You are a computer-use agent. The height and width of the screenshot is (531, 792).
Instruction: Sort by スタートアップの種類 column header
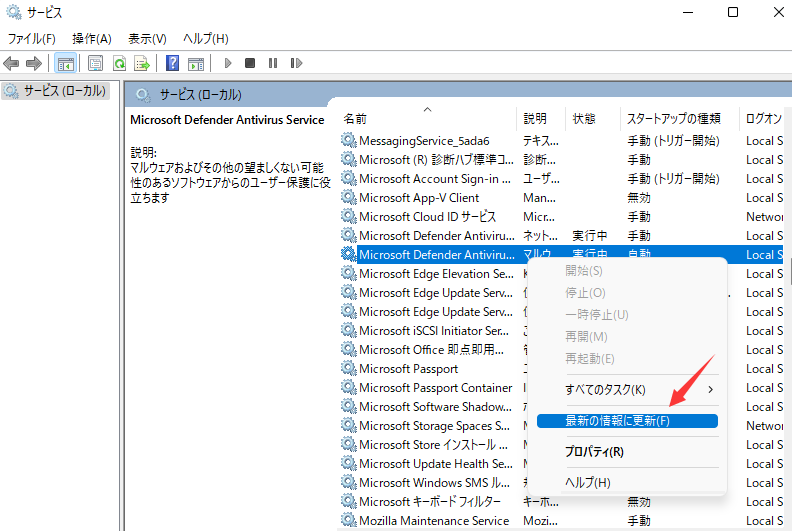click(679, 119)
